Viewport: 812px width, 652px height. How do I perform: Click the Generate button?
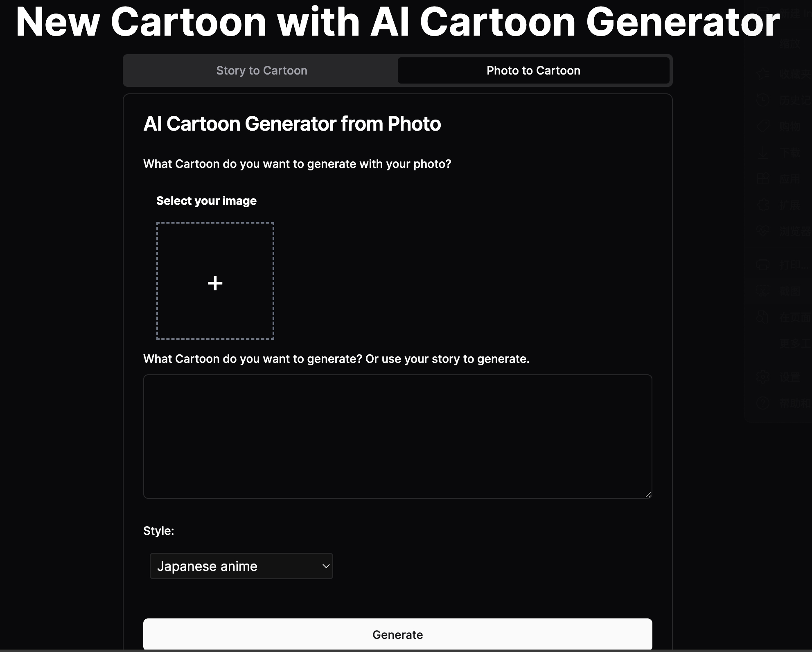(397, 635)
